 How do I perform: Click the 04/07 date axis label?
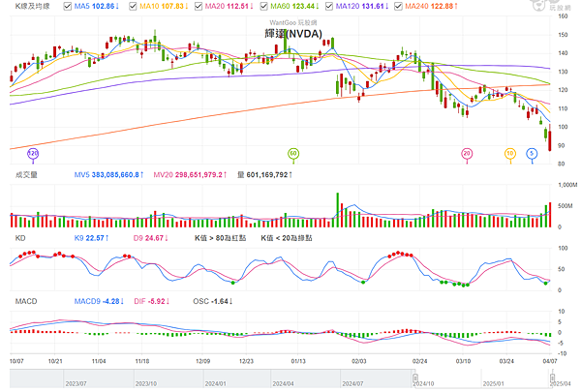coord(550,361)
